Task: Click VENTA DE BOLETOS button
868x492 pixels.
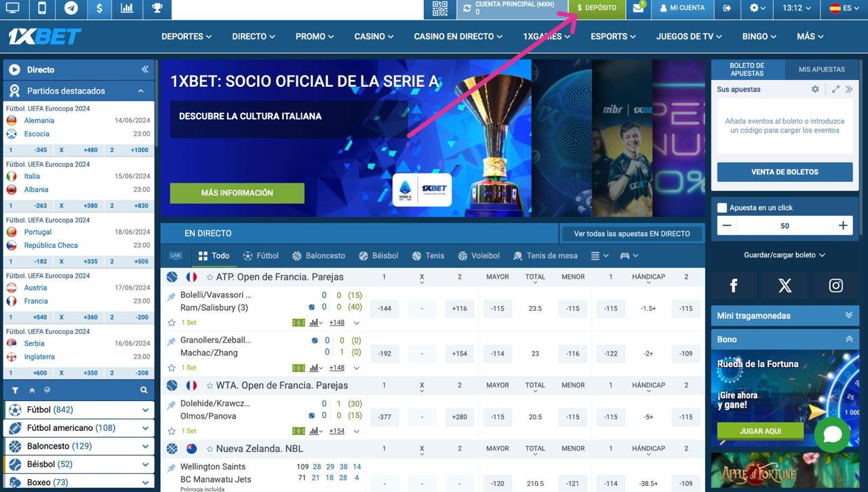Action: (785, 172)
